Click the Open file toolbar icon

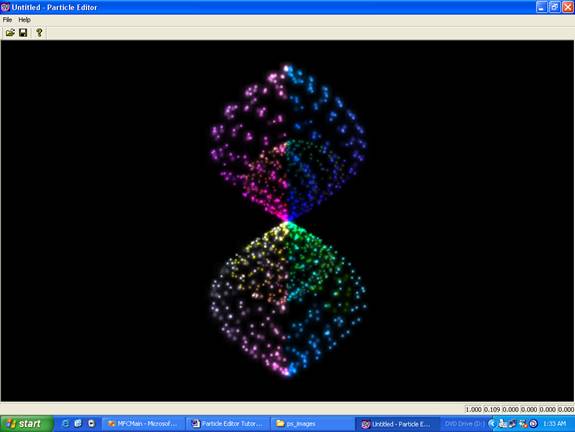[x=10, y=33]
